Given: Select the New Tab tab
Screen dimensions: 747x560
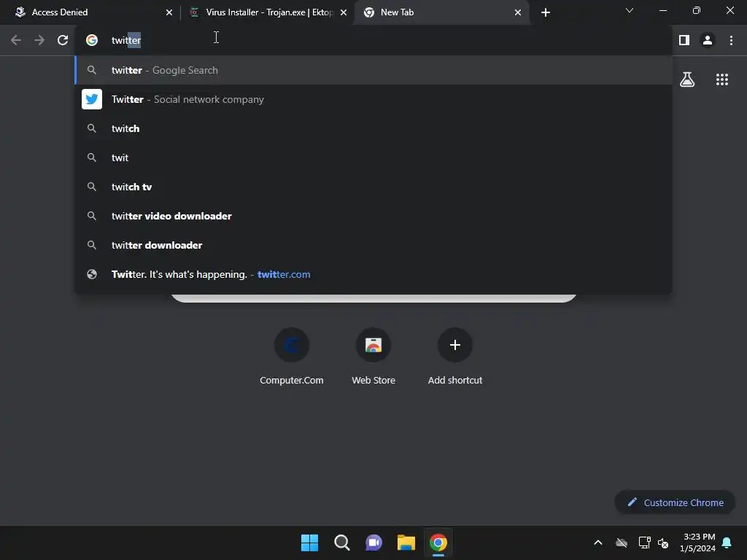Looking at the screenshot, I should (441, 12).
